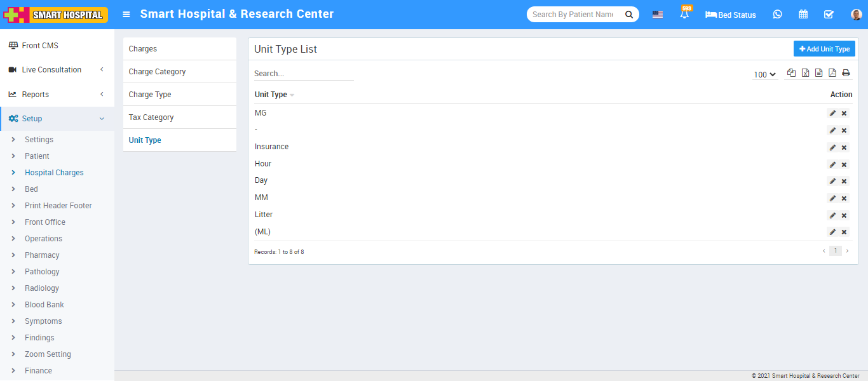
Task: Open notifications bell icon
Action: point(684,15)
